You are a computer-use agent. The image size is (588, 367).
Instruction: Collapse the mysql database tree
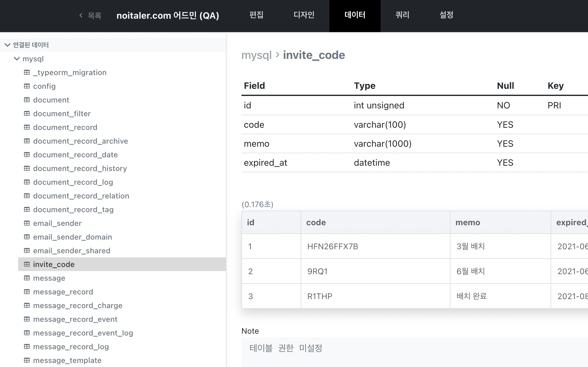(x=17, y=59)
